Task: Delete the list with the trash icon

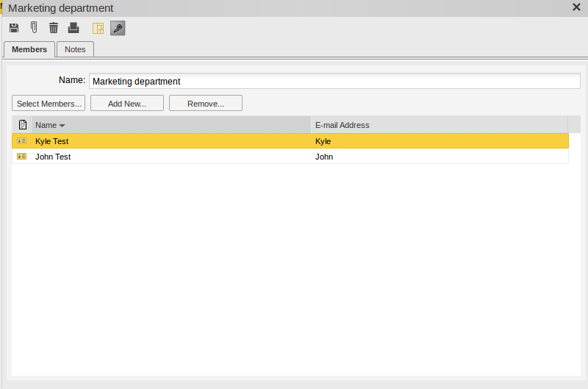Action: pyautogui.click(x=54, y=28)
